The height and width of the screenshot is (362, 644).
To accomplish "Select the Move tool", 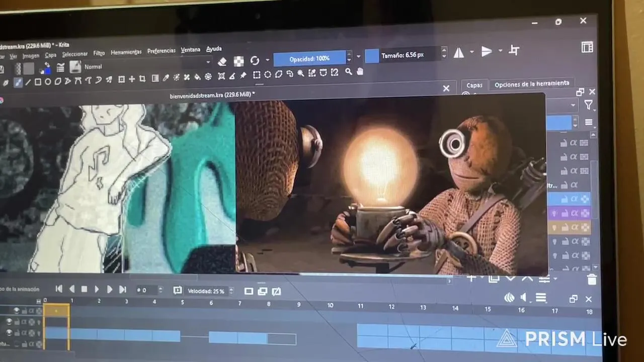I will (132, 79).
